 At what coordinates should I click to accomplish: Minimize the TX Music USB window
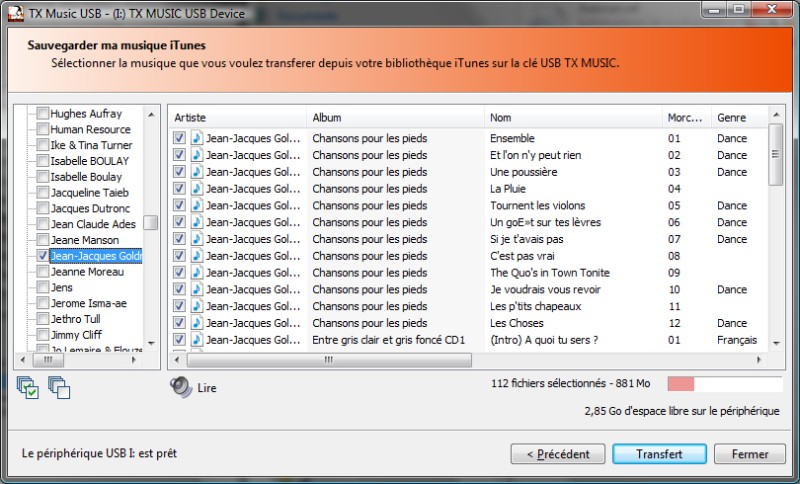click(714, 9)
